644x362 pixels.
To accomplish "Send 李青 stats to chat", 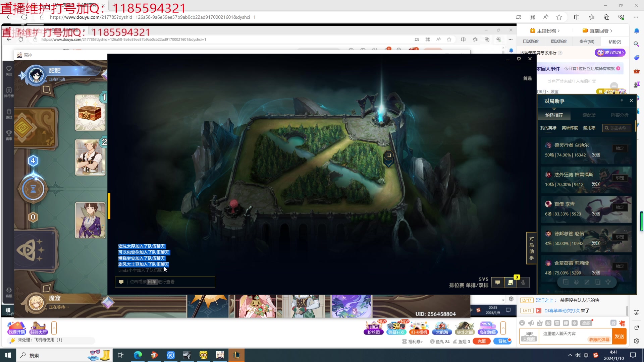I will point(596,214).
